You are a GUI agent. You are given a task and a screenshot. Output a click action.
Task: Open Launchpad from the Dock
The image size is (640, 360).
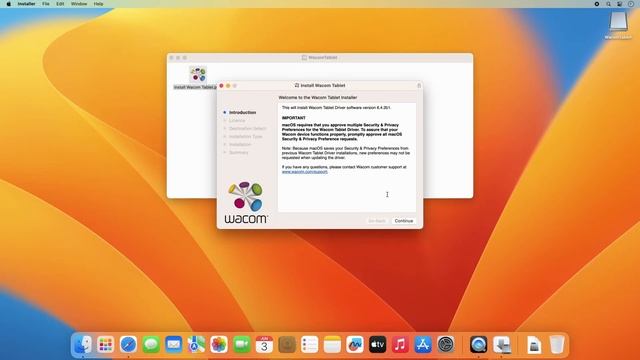[106, 345]
